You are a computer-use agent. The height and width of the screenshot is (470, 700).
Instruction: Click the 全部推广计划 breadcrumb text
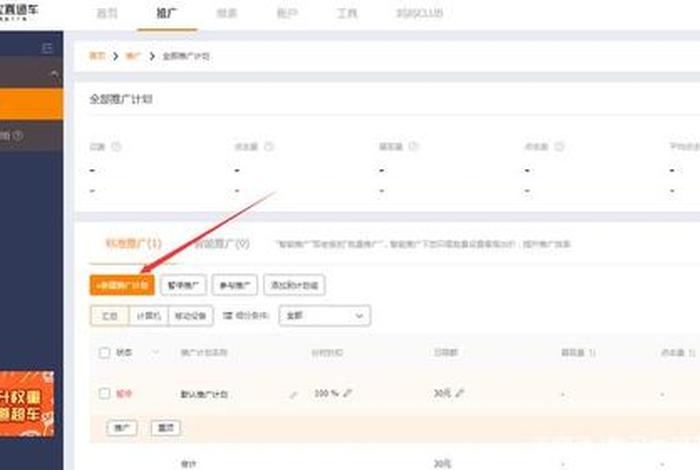(x=186, y=56)
